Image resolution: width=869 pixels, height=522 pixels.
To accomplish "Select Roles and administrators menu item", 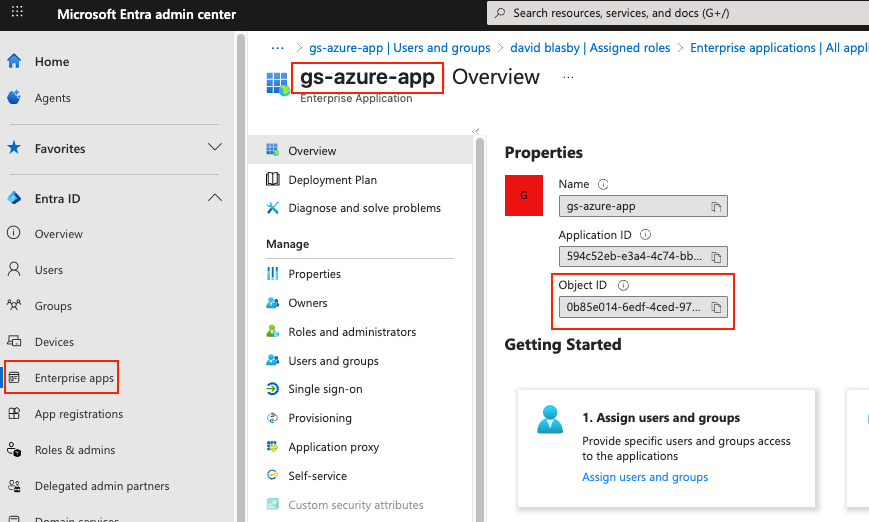I will click(x=352, y=332).
